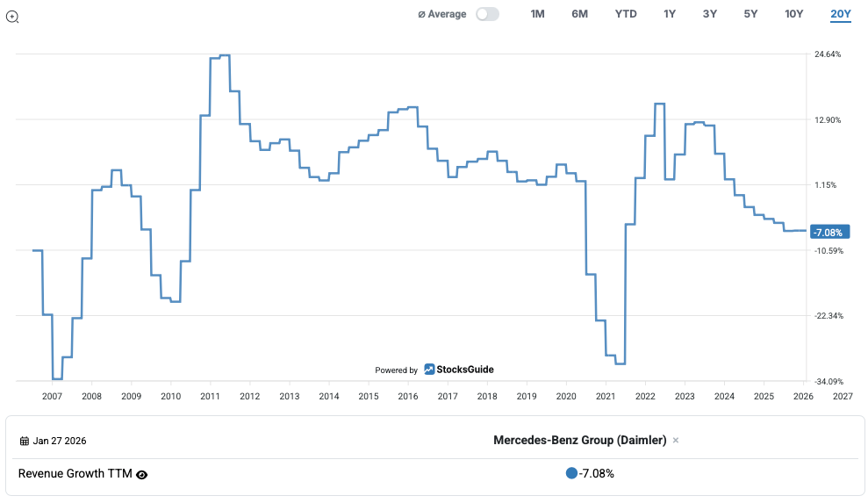The image size is (868, 503).
Task: Click the zoom magnifier icon
Action: [x=12, y=17]
